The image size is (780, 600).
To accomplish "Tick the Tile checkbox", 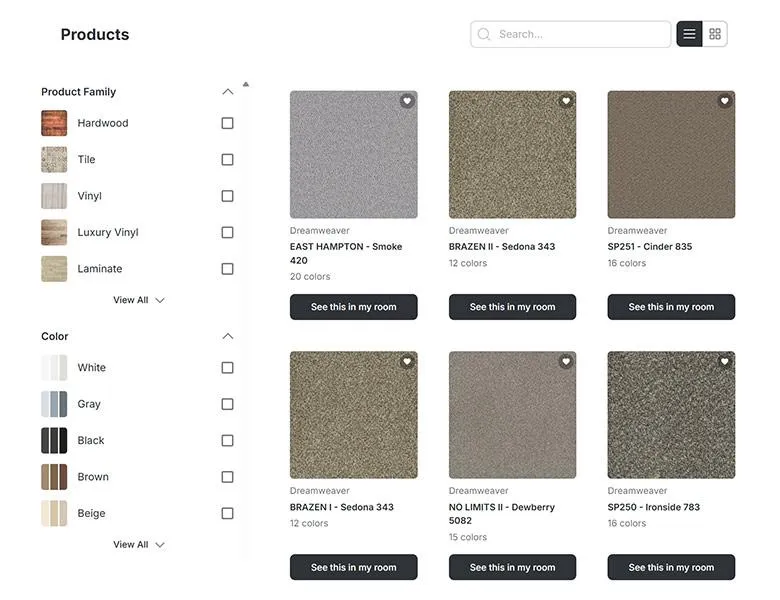I will pyautogui.click(x=227, y=159).
